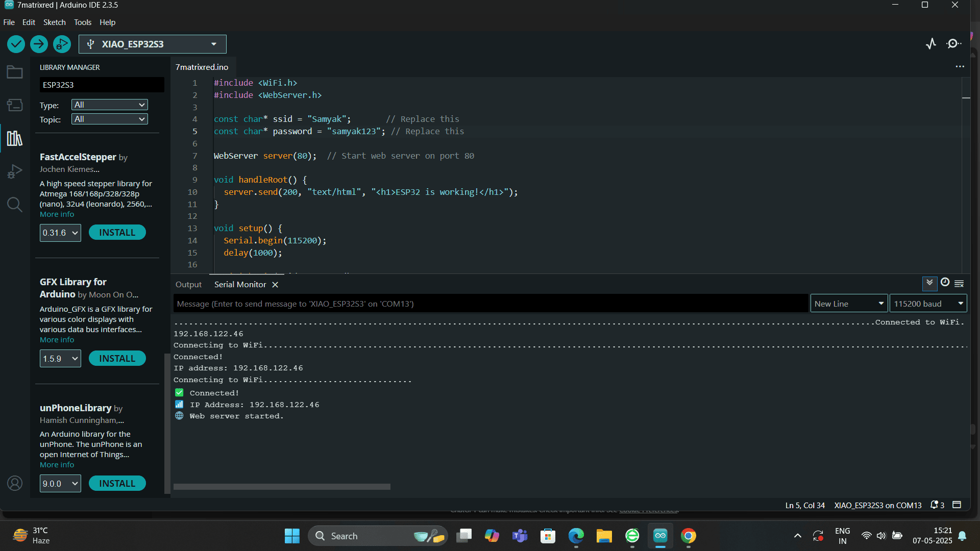Open the 115200 baud rate dropdown

[928, 304]
